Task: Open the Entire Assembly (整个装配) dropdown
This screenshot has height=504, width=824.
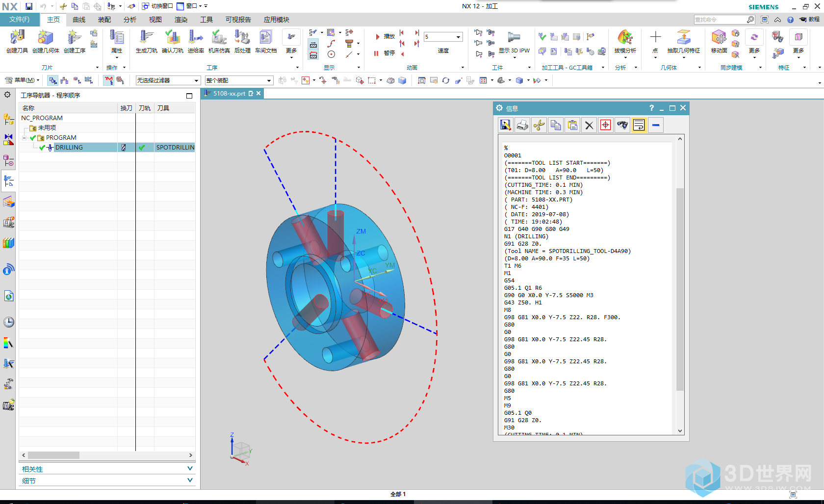Action: 239,80
